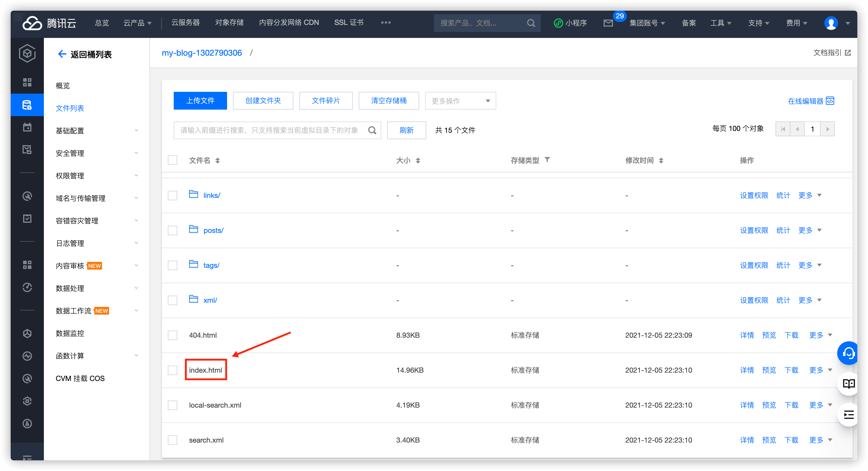Viewport: 868px width, 471px height.
Task: Click the 创建文件夹 button
Action: point(263,101)
